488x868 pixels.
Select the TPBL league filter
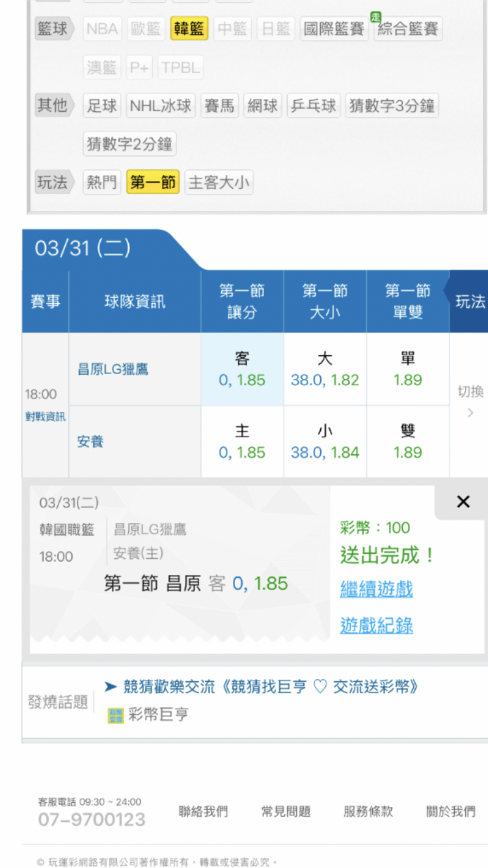point(180,67)
